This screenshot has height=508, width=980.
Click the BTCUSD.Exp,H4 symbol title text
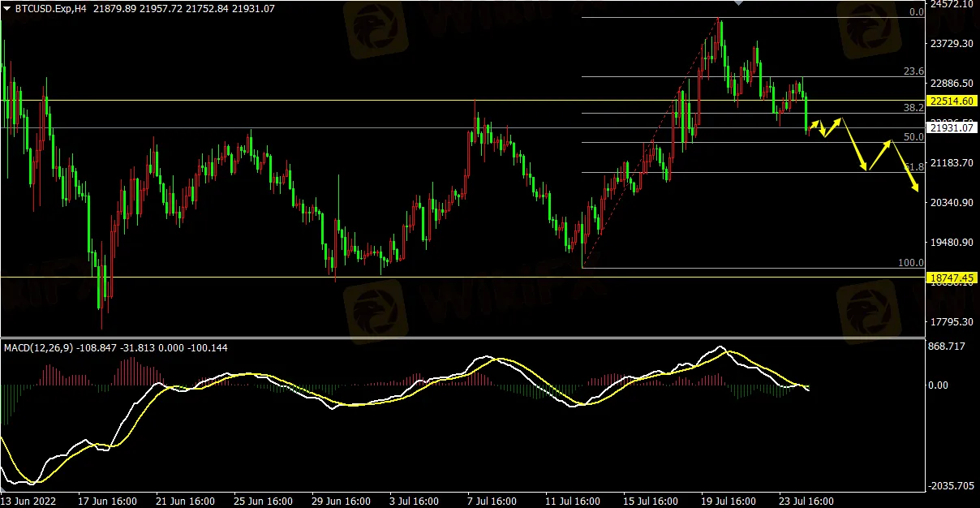[x=50, y=8]
